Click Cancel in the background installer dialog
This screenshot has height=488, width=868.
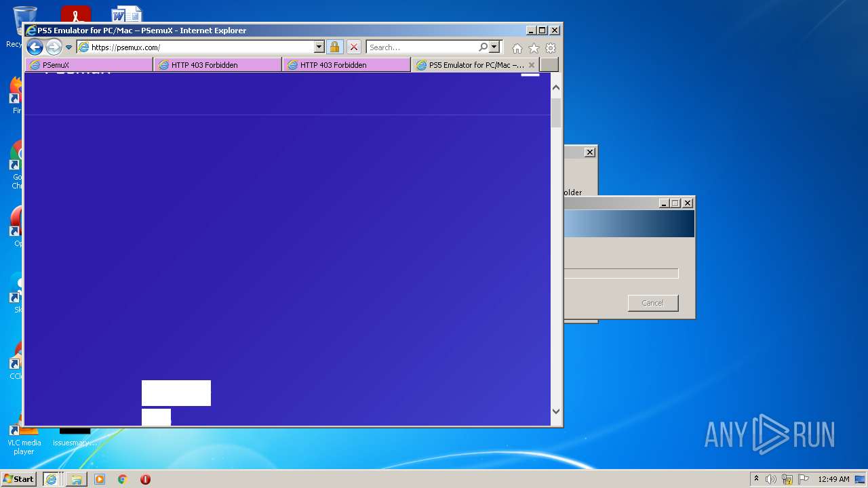[653, 303]
